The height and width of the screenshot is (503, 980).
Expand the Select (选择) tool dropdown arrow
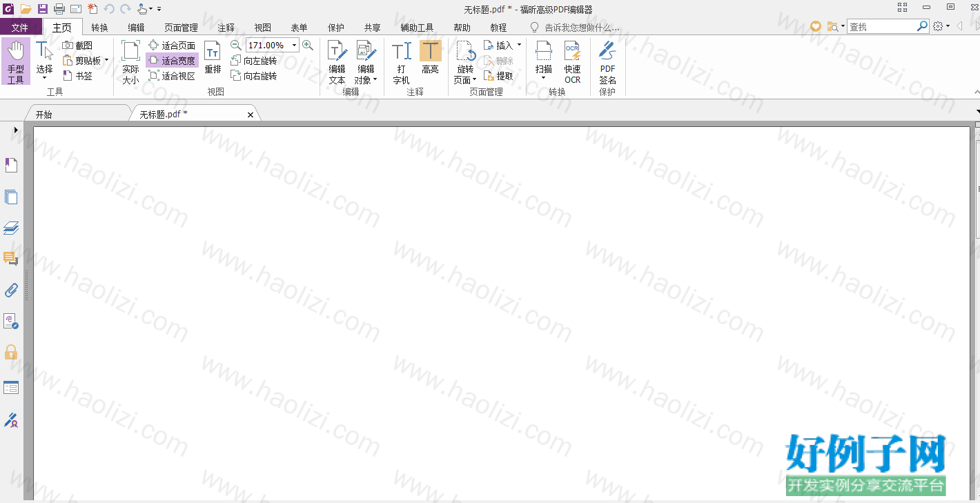(x=44, y=79)
